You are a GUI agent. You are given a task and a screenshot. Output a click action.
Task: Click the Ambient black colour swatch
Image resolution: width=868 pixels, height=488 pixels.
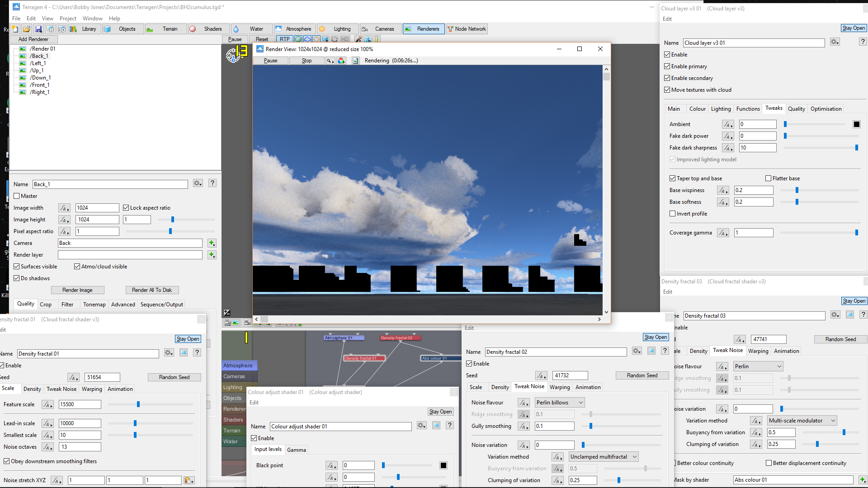coord(856,124)
